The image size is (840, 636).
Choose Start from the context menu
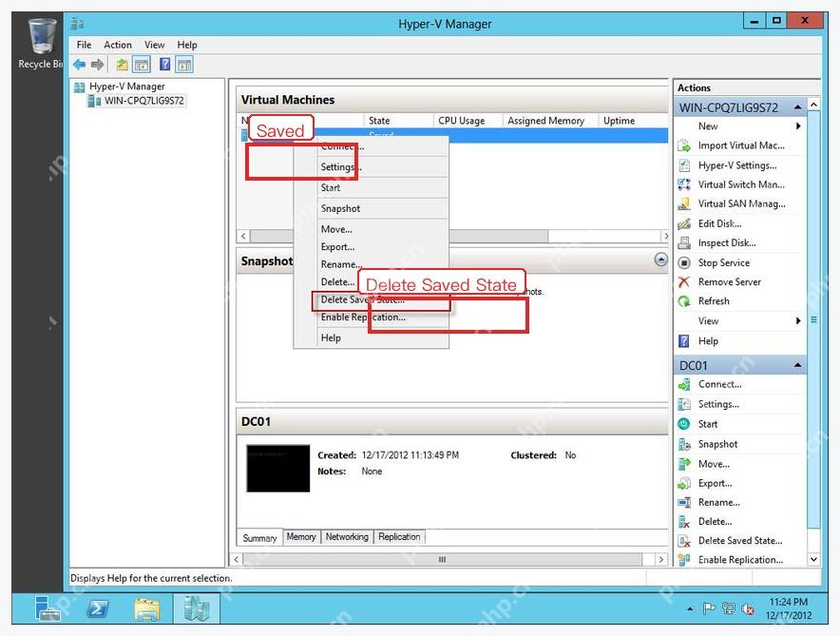(x=371, y=187)
